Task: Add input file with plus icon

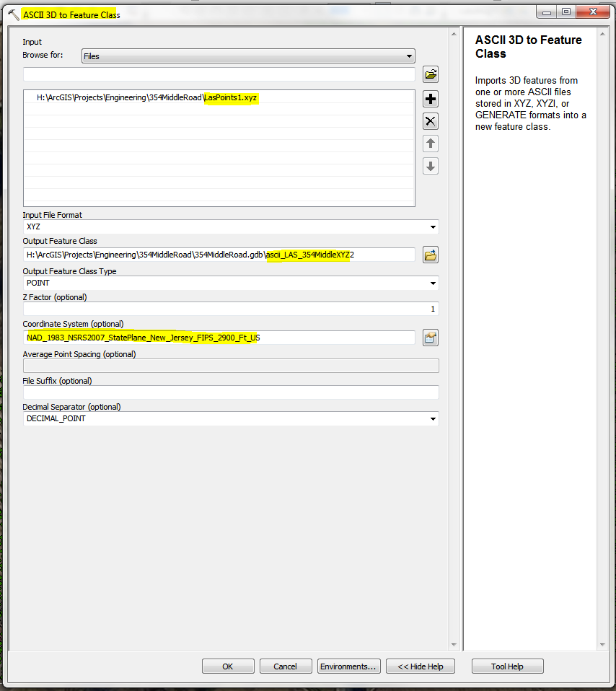Action: point(431,99)
